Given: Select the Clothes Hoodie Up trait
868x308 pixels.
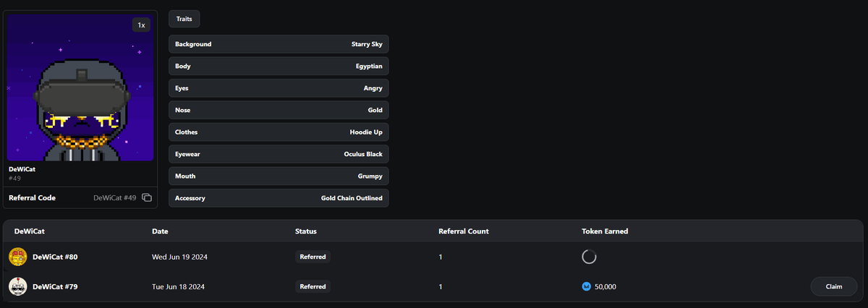Looking at the screenshot, I should [278, 132].
